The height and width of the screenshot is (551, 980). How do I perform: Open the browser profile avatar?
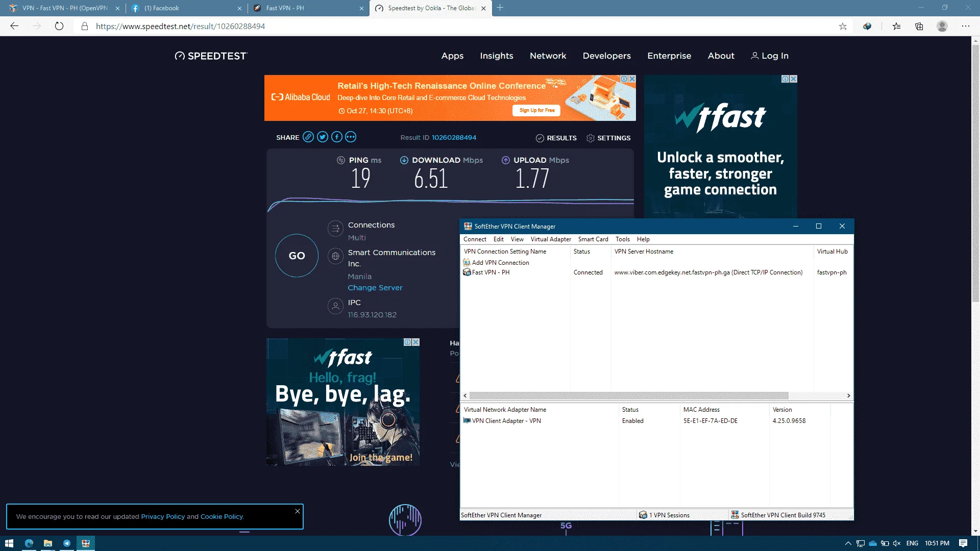(x=942, y=26)
